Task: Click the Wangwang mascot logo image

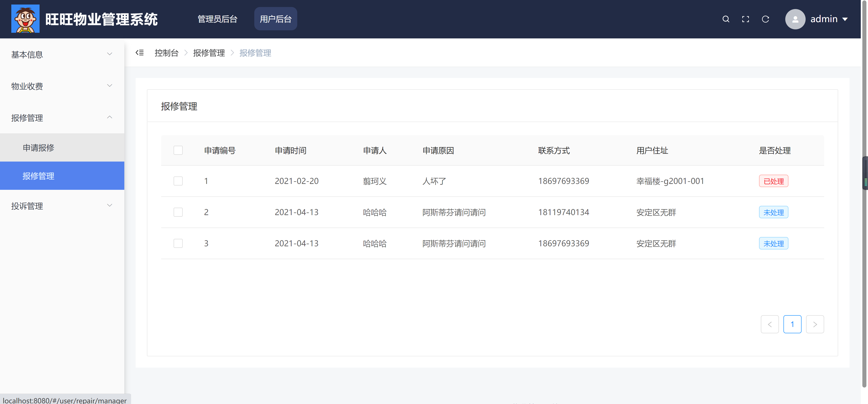Action: click(x=25, y=19)
